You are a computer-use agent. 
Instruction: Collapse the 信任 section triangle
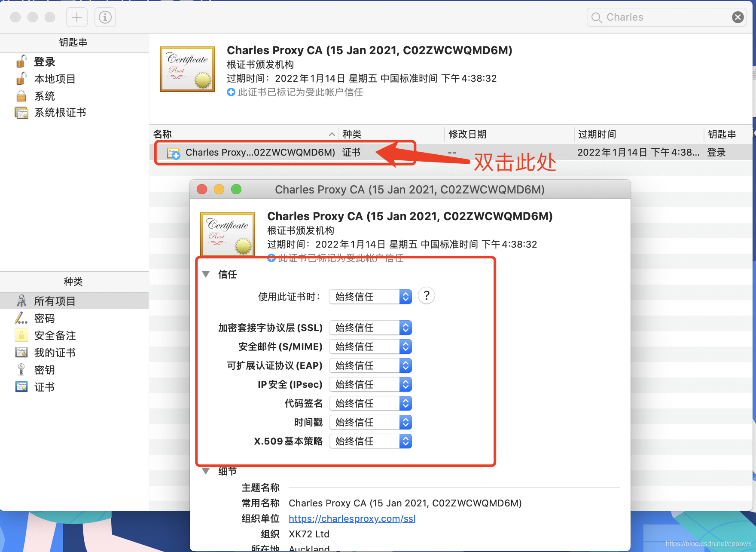coord(206,274)
